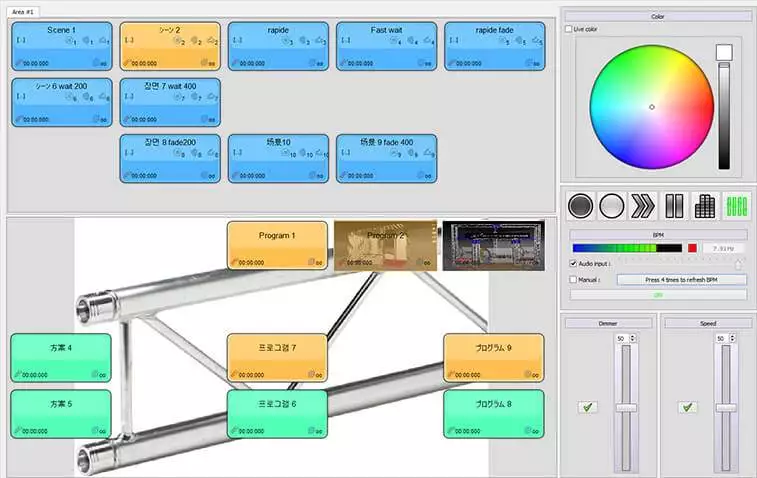Viewport: 757px width, 478px height.
Task: Click the triple chevron forward icon
Action: [642, 206]
